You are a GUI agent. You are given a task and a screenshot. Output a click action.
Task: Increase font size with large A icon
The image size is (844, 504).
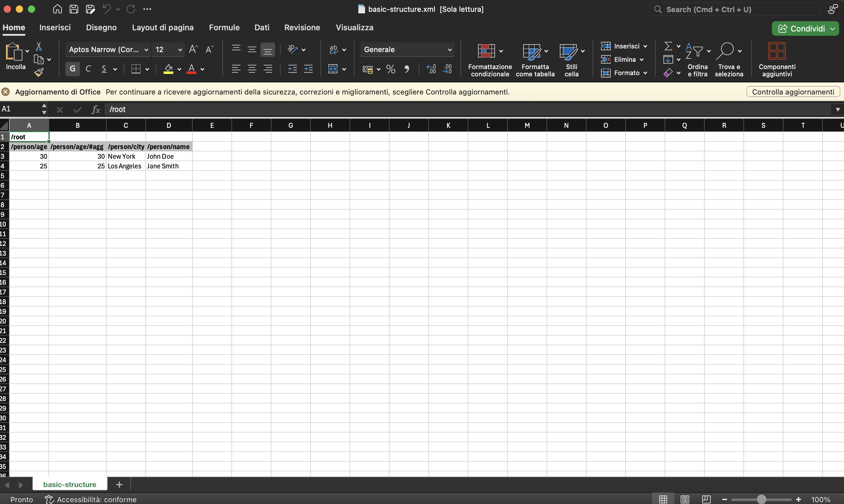click(x=193, y=50)
